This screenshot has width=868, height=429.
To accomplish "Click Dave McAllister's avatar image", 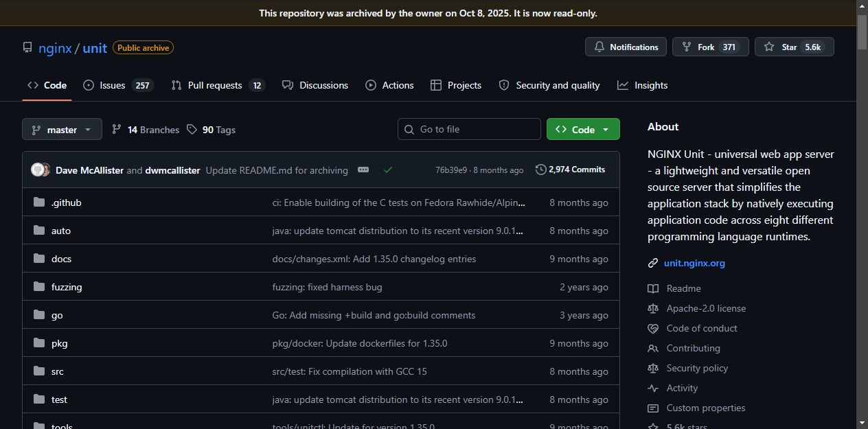I will point(38,170).
